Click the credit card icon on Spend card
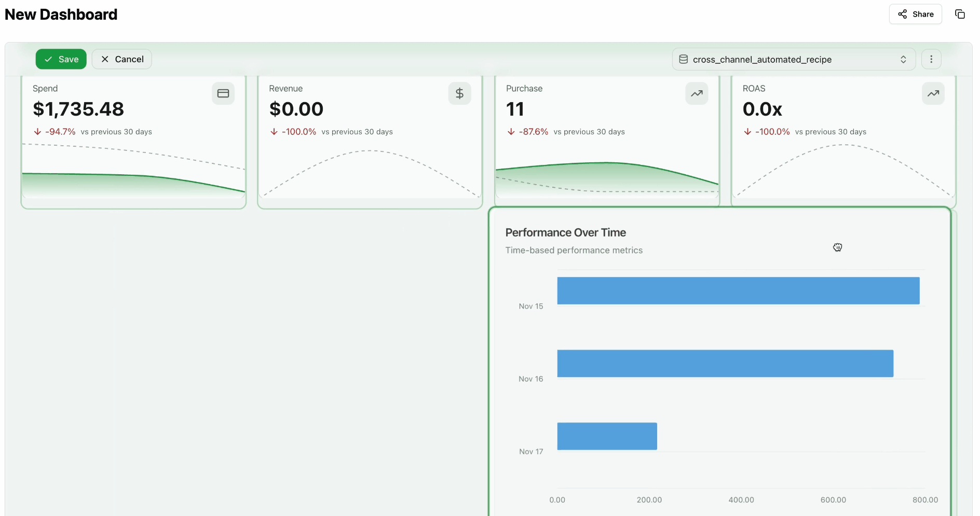 [223, 93]
